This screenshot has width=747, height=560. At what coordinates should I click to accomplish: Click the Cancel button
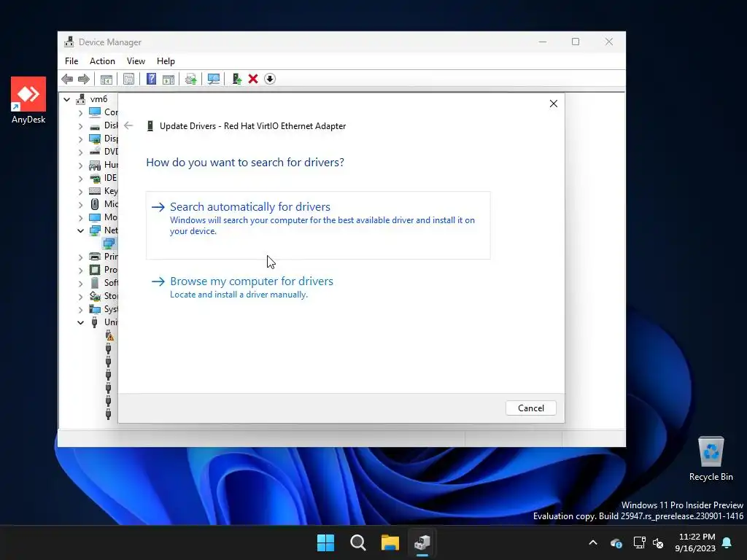pos(531,408)
